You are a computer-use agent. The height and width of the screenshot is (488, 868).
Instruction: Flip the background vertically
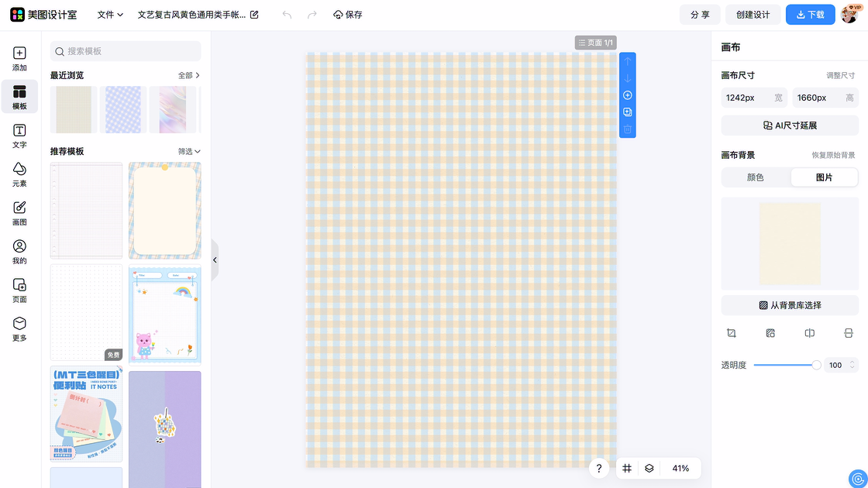849,333
